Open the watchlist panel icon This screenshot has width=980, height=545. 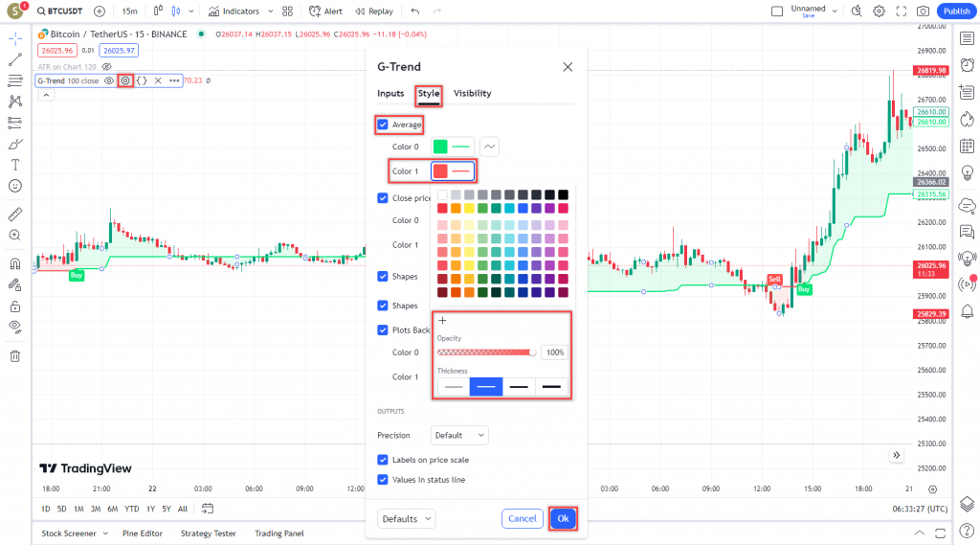(967, 39)
